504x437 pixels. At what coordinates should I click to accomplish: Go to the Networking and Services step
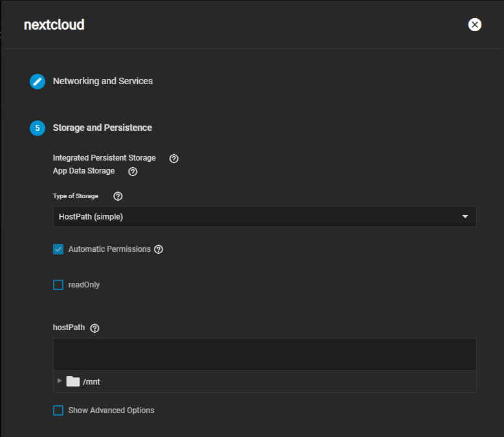pos(103,82)
